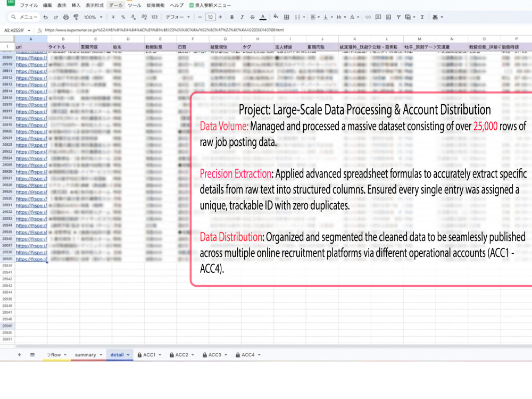Open the ツール menu
This screenshot has height=399, width=532.
(135, 5)
